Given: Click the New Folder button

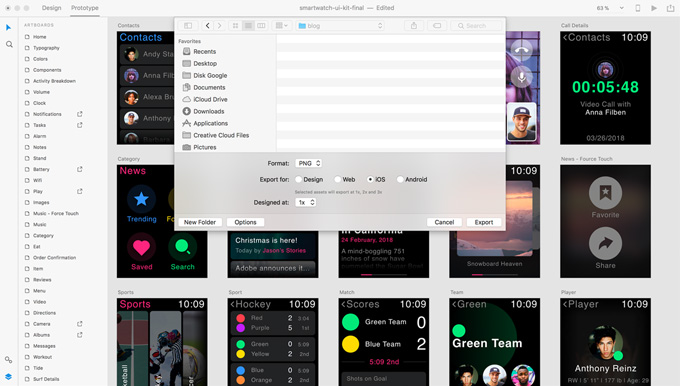Looking at the screenshot, I should 200,222.
